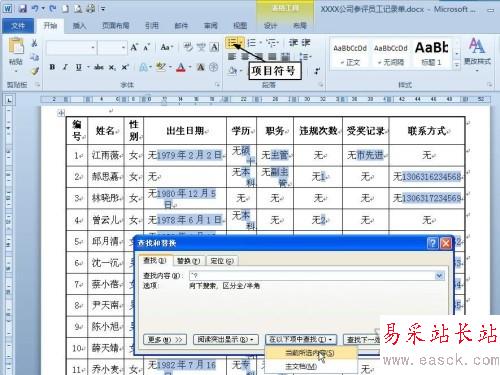Open the font size combo box

[113, 48]
